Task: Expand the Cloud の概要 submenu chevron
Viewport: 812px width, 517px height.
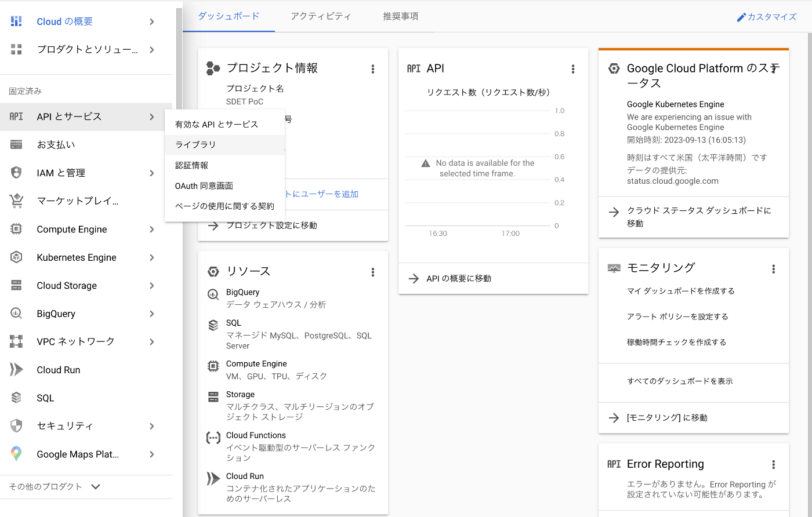Action: click(x=152, y=21)
